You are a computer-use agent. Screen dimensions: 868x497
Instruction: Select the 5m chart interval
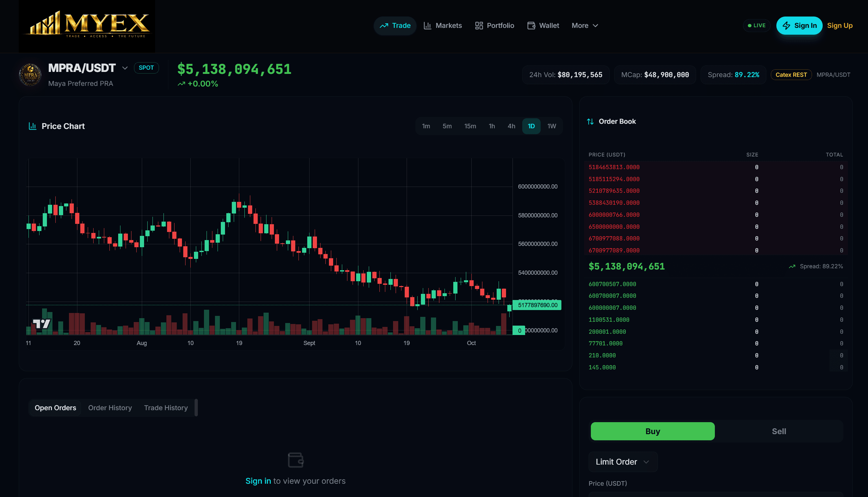[447, 126]
